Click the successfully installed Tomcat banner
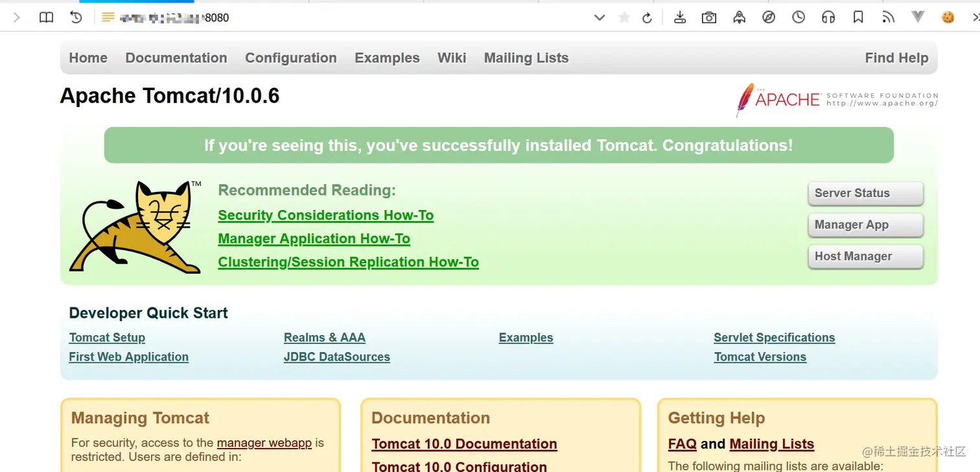Screen dimensions: 980x472 coord(499,145)
